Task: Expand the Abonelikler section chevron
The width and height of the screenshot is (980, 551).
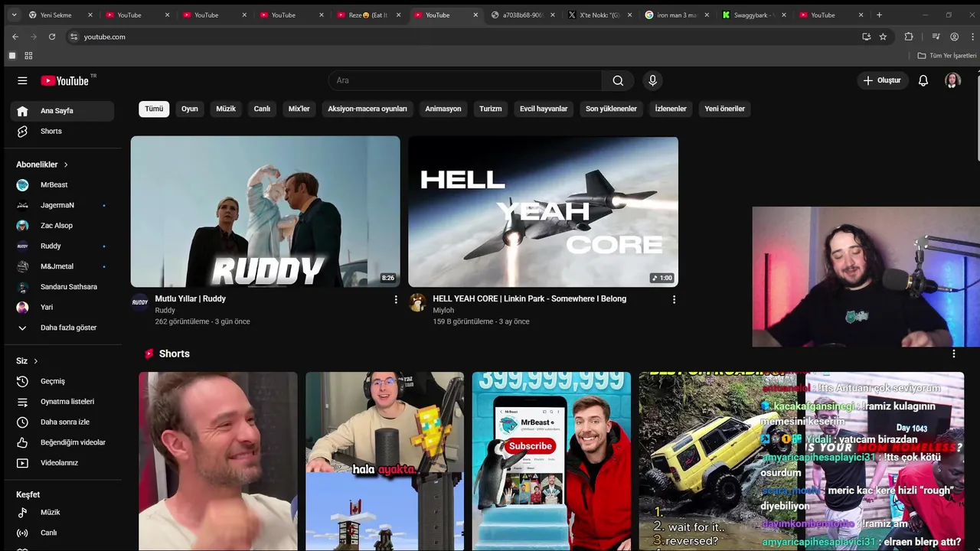Action: pyautogui.click(x=66, y=165)
